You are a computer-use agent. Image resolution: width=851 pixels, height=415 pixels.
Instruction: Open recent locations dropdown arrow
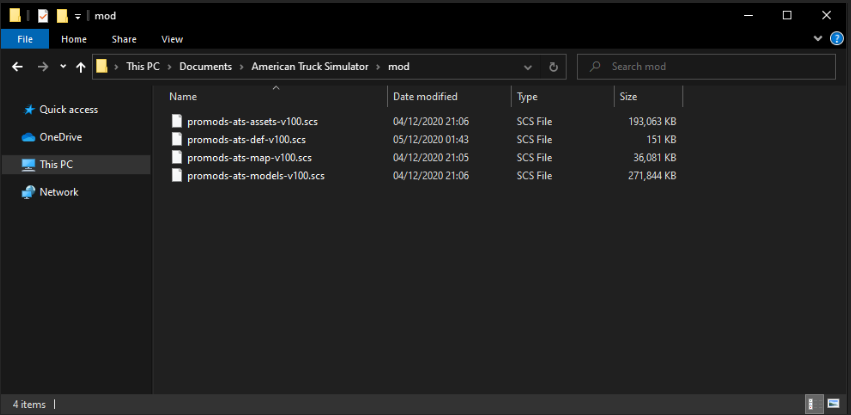click(62, 67)
